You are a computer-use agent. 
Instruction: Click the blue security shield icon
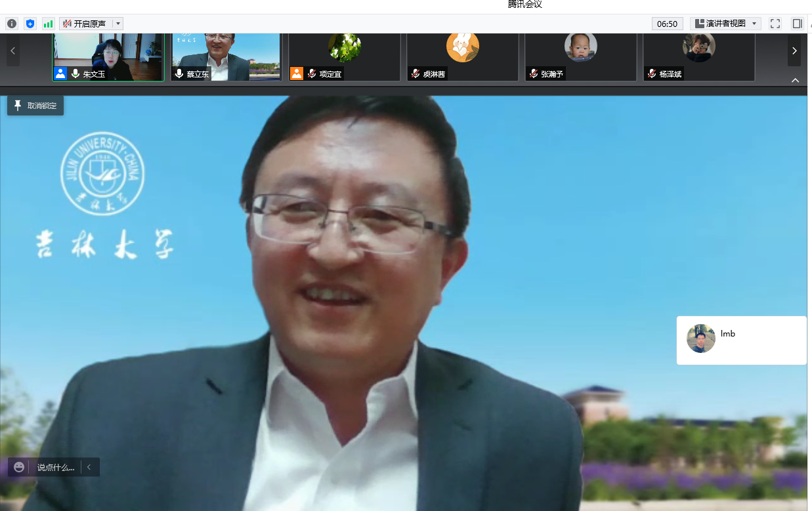pos(30,24)
